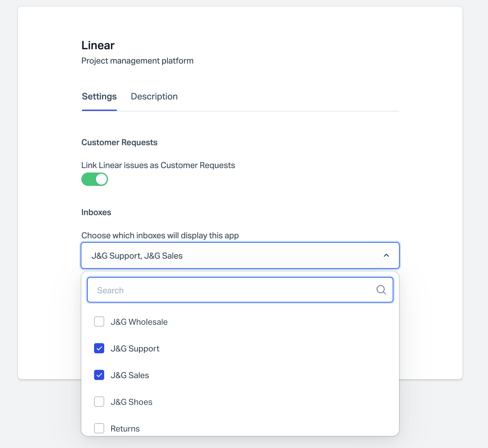Select the J&G Sales option label
This screenshot has height=448, width=488.
(x=130, y=375)
